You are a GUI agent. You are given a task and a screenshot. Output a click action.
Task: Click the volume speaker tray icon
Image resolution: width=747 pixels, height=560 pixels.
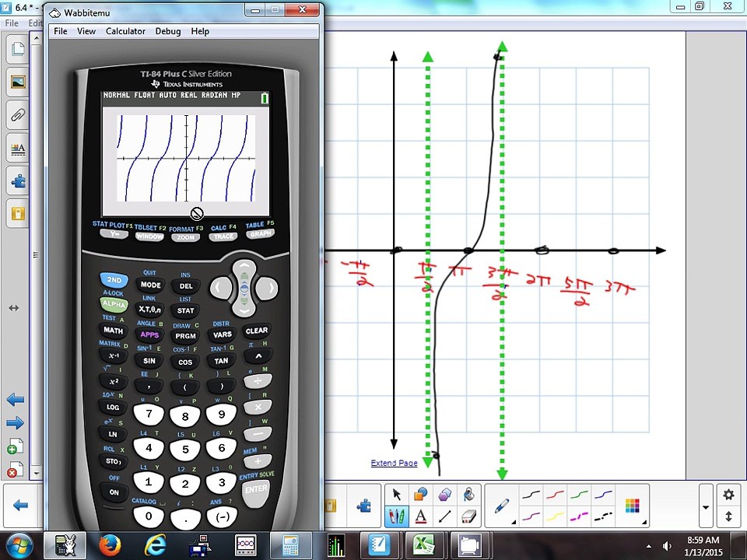click(667, 546)
